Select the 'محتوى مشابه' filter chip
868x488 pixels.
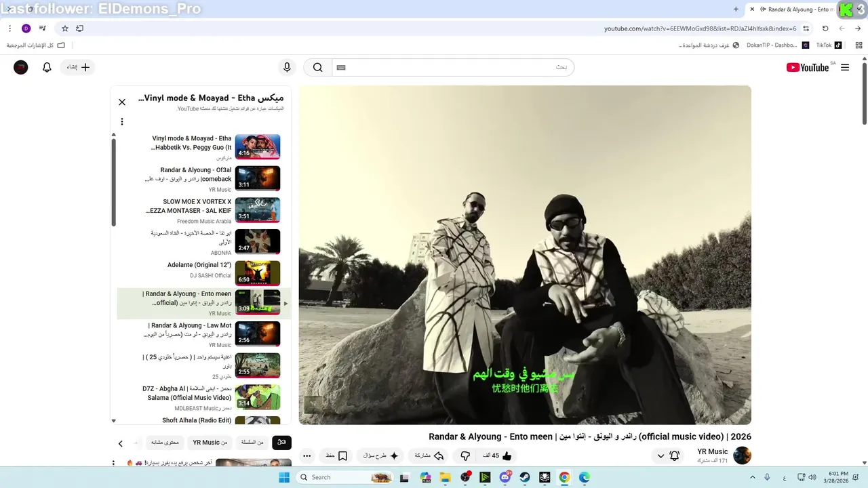[x=165, y=443]
